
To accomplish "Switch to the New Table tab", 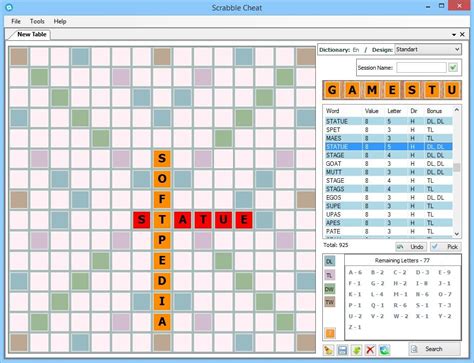I will pos(32,34).
